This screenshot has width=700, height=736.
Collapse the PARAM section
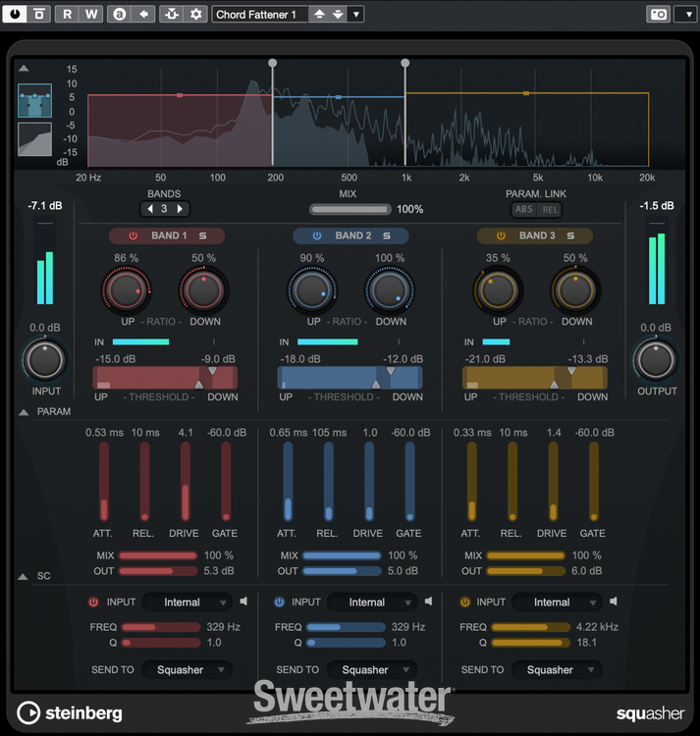pos(24,412)
